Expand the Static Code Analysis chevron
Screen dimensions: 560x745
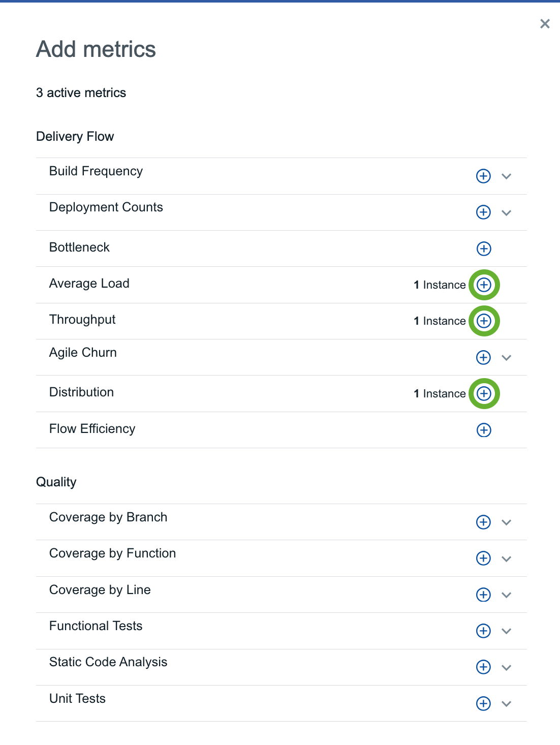point(506,667)
